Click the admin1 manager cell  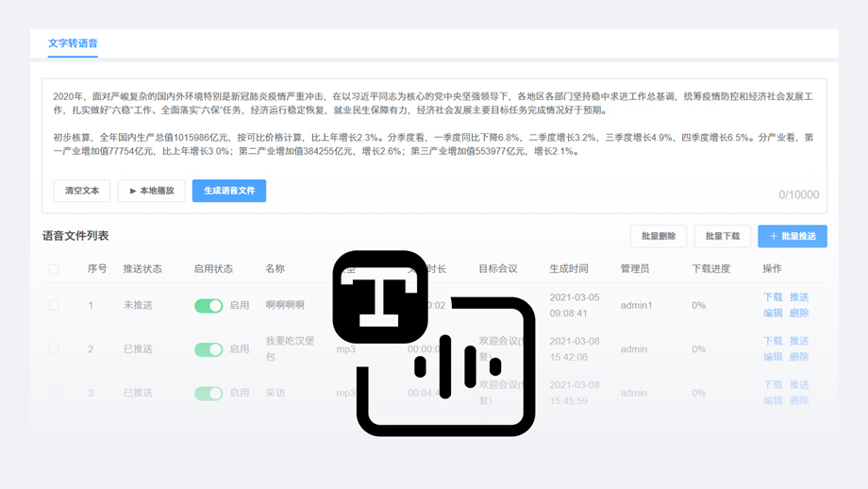pyautogui.click(x=636, y=305)
